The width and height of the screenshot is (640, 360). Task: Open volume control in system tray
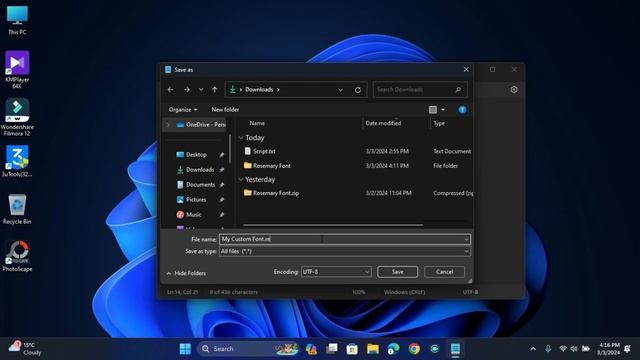[574, 349]
